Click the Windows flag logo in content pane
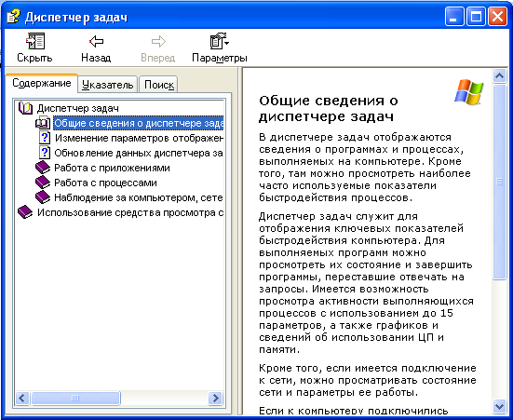Screen dimensions: 513x420 [469, 92]
